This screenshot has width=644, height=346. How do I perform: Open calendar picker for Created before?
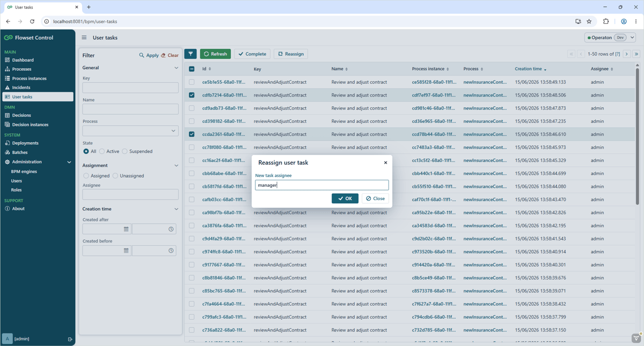126,251
